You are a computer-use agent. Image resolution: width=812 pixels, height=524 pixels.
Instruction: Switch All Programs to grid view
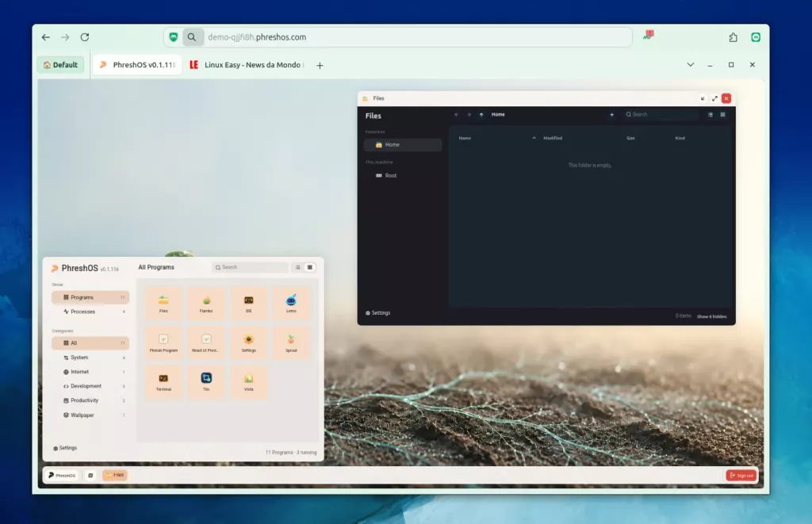[x=310, y=267]
